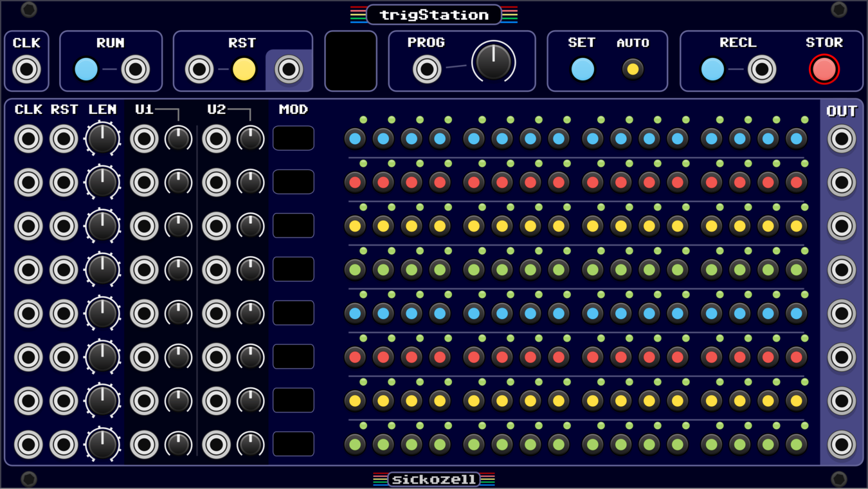The width and height of the screenshot is (868, 489).
Task: Click the first row LEN knob
Action: [x=102, y=138]
